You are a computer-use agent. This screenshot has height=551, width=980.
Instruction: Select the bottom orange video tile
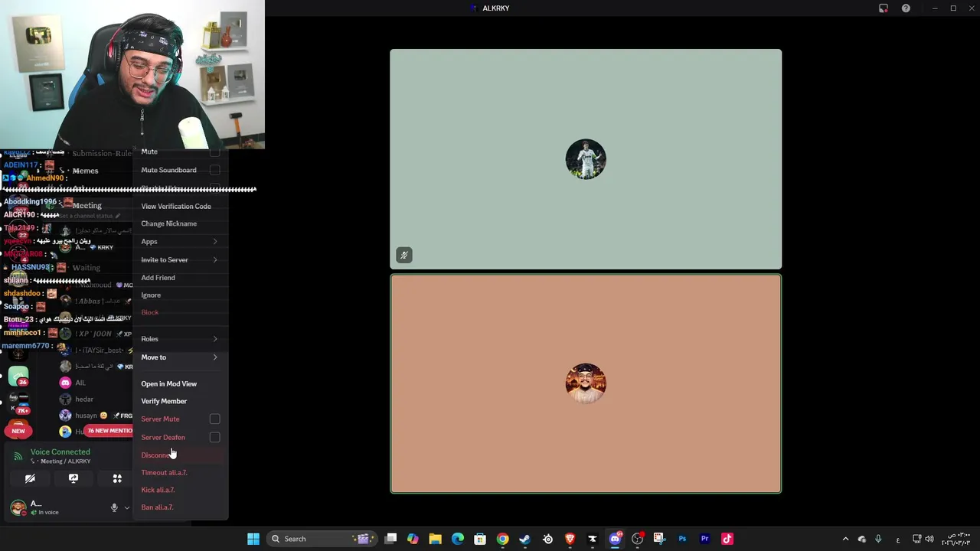pos(586,383)
